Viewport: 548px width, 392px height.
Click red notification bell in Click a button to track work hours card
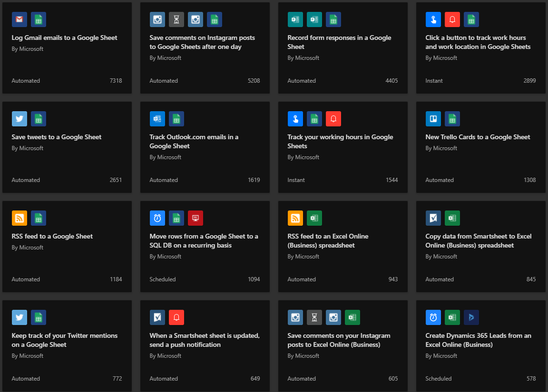(452, 19)
